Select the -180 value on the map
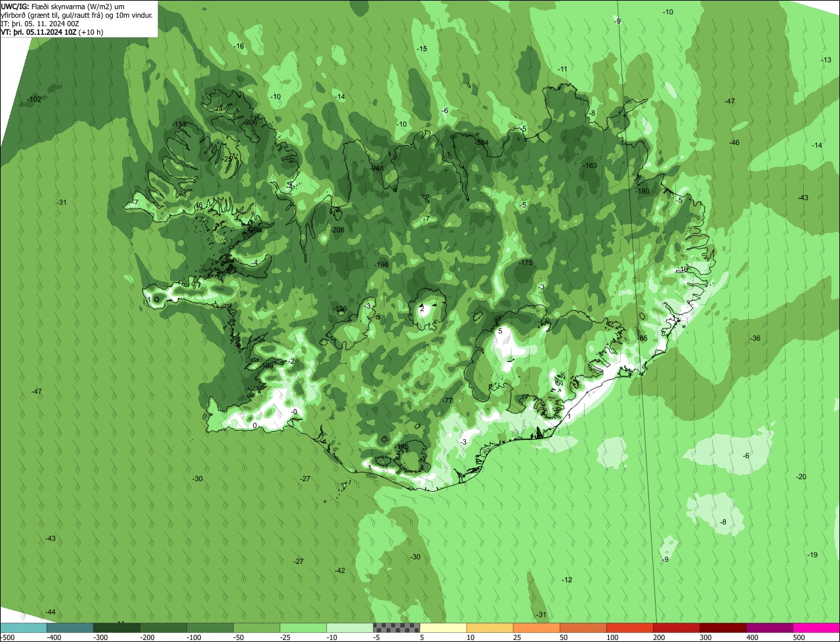840x642 pixels. (642, 191)
